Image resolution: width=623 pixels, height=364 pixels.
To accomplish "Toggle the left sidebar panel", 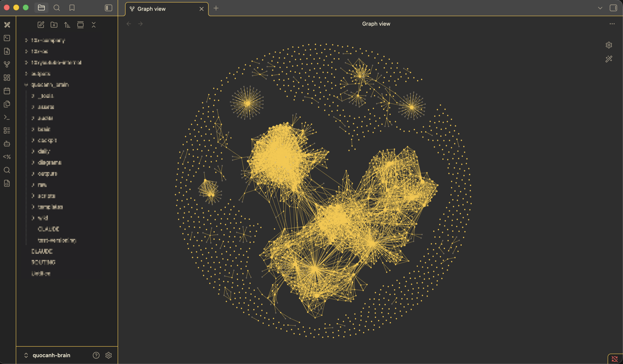I will 108,8.
